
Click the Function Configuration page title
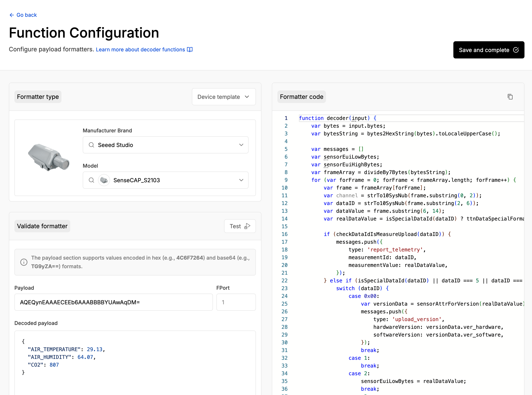coord(84,33)
